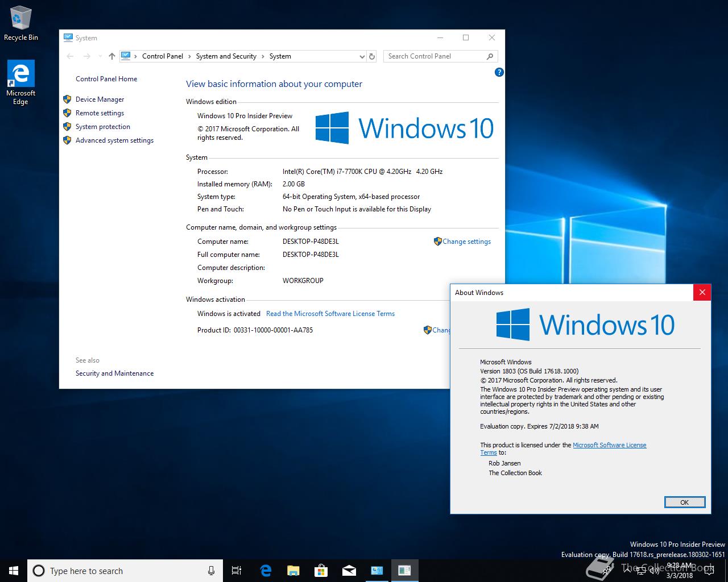The image size is (728, 582).
Task: Launch Edge from the taskbar
Action: point(266,571)
